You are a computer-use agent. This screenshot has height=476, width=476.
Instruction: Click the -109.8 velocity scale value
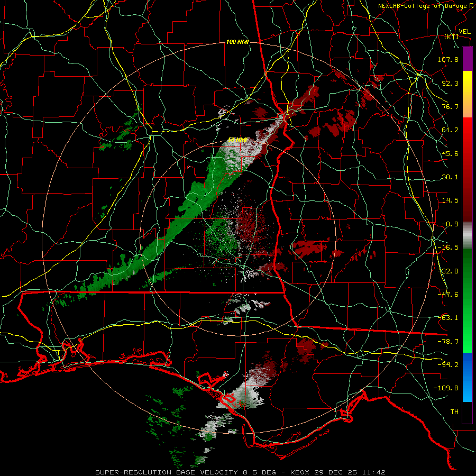click(446, 388)
